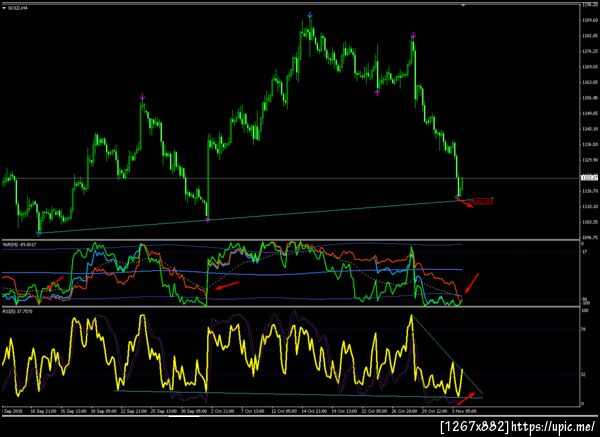Click the 14 Oct 21:00 time label
The height and width of the screenshot is (437, 600).
[x=314, y=411]
